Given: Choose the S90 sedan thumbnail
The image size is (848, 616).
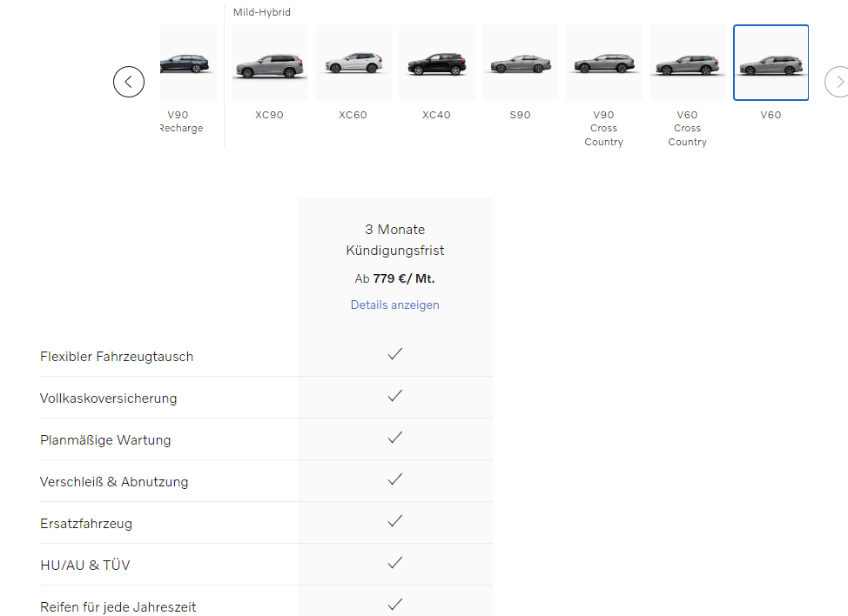Looking at the screenshot, I should pyautogui.click(x=521, y=63).
